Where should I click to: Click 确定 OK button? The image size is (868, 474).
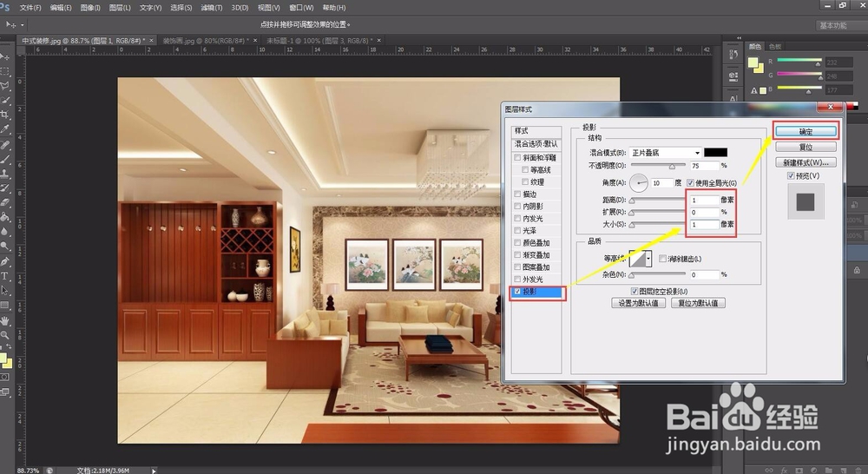tap(806, 132)
